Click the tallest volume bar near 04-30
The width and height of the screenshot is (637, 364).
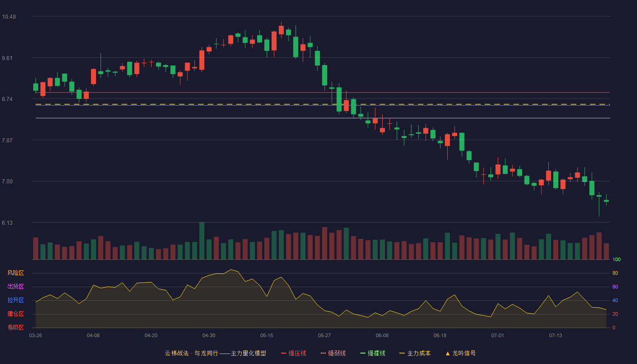202,241
